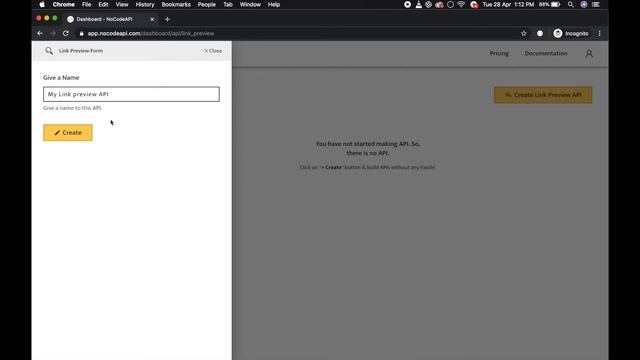Viewport: 640px width, 360px height.
Task: Open the People menu
Action: [x=207, y=4]
